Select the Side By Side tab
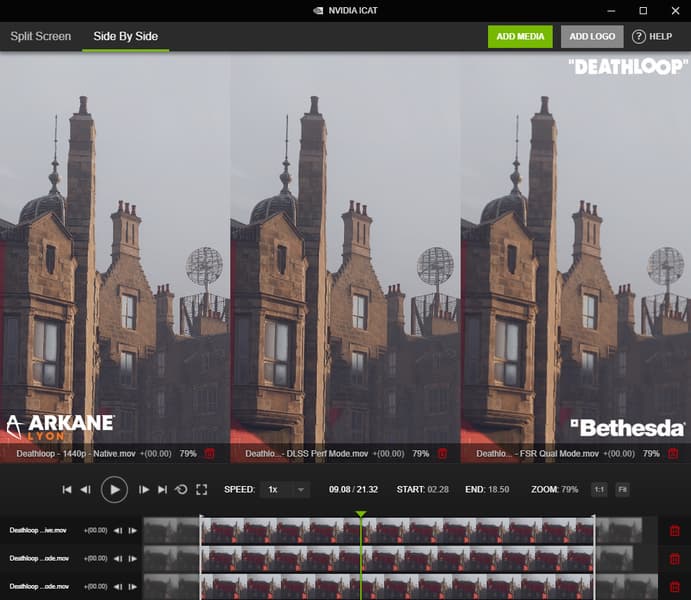Screen dimensions: 691x600 pos(126,36)
